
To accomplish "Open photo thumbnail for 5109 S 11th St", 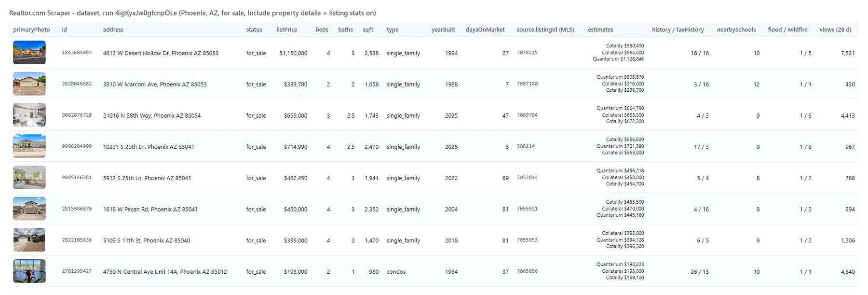I will tap(29, 240).
